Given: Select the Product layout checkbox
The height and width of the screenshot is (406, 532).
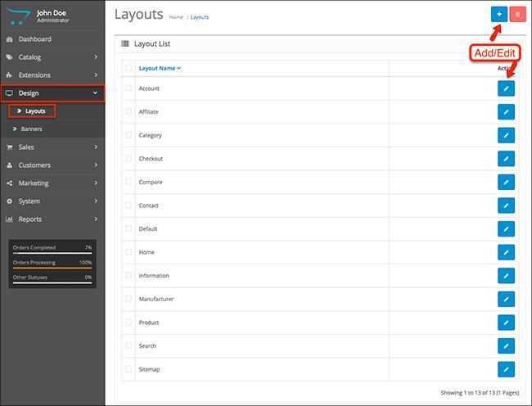Looking at the screenshot, I should coord(128,323).
